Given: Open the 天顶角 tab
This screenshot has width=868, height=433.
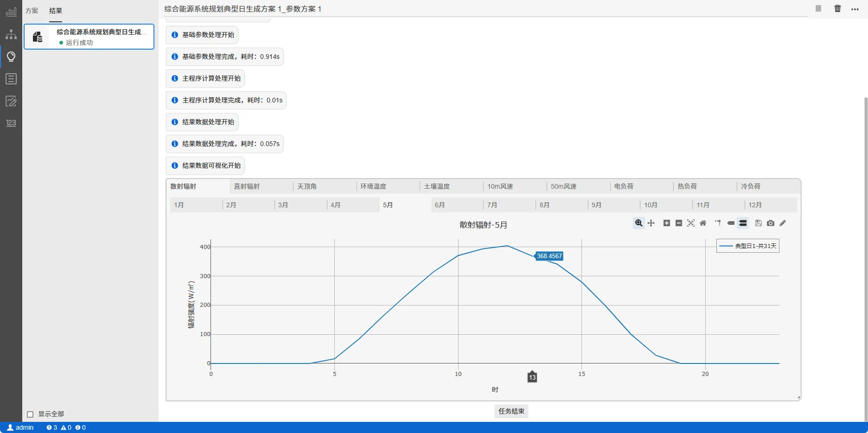Looking at the screenshot, I should 325,186.
